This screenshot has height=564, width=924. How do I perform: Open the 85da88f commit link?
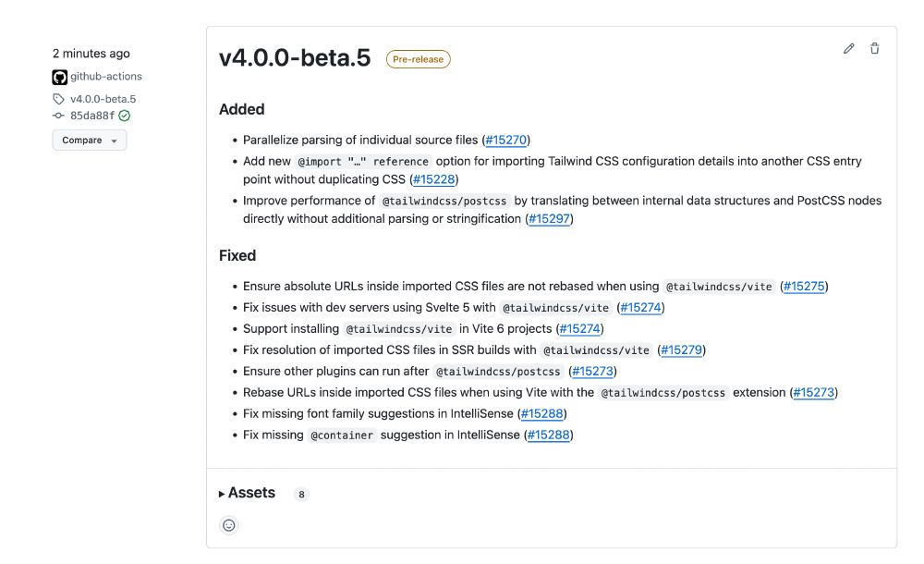tap(91, 116)
